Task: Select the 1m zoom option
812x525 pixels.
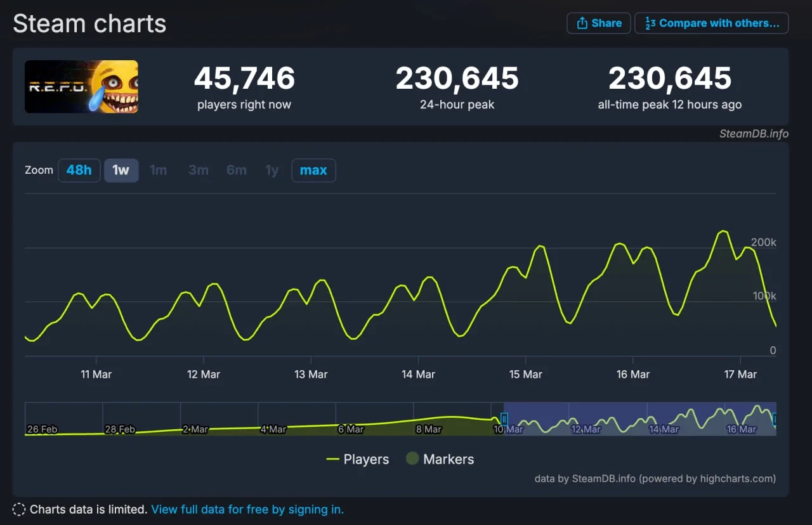Action: click(158, 170)
